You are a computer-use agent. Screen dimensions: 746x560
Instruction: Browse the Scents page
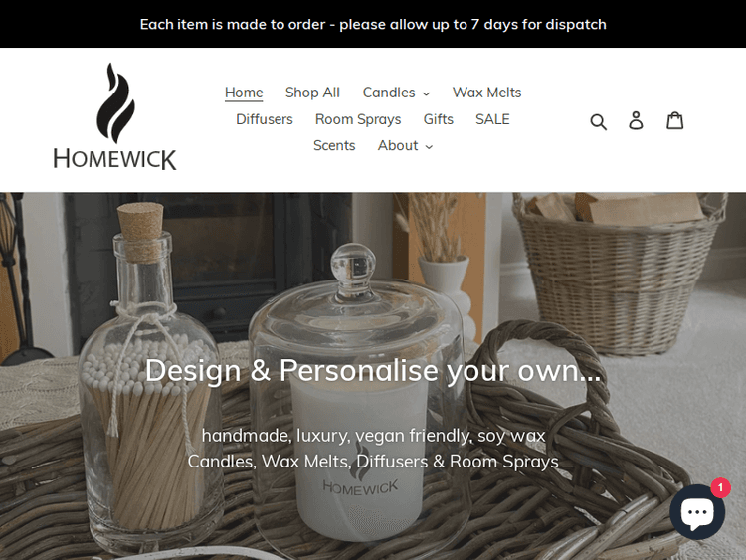334,145
